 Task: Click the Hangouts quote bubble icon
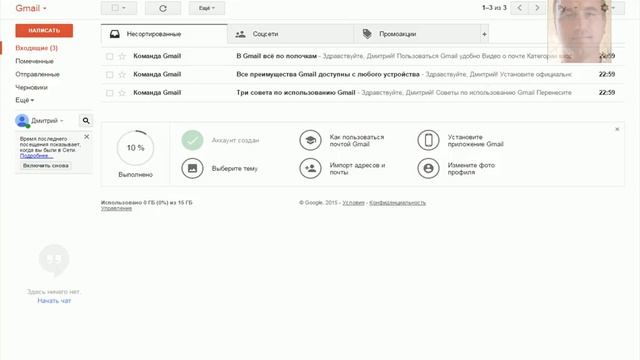click(54, 260)
